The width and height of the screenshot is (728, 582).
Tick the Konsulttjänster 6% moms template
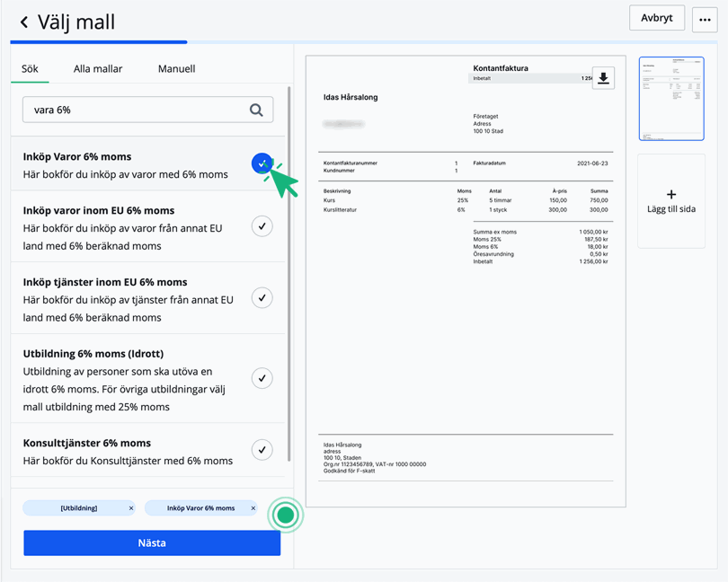pos(262,449)
